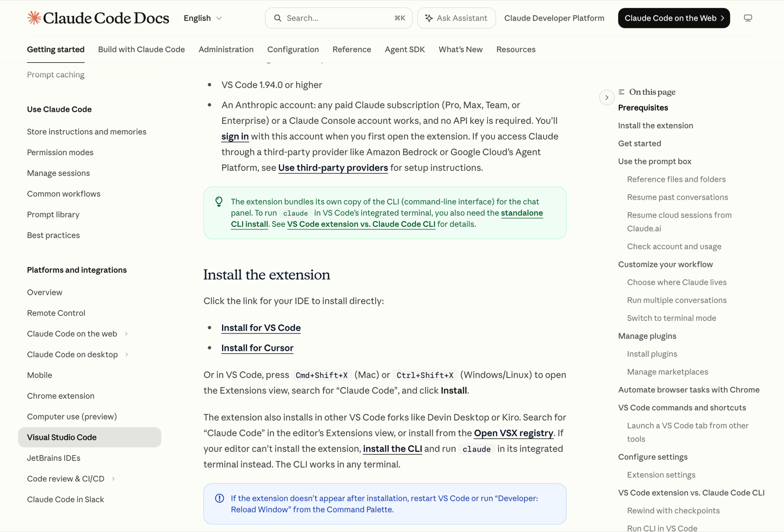This screenshot has height=532, width=784.
Task: Select JetBrains IDEs in the sidebar
Action: 54,458
